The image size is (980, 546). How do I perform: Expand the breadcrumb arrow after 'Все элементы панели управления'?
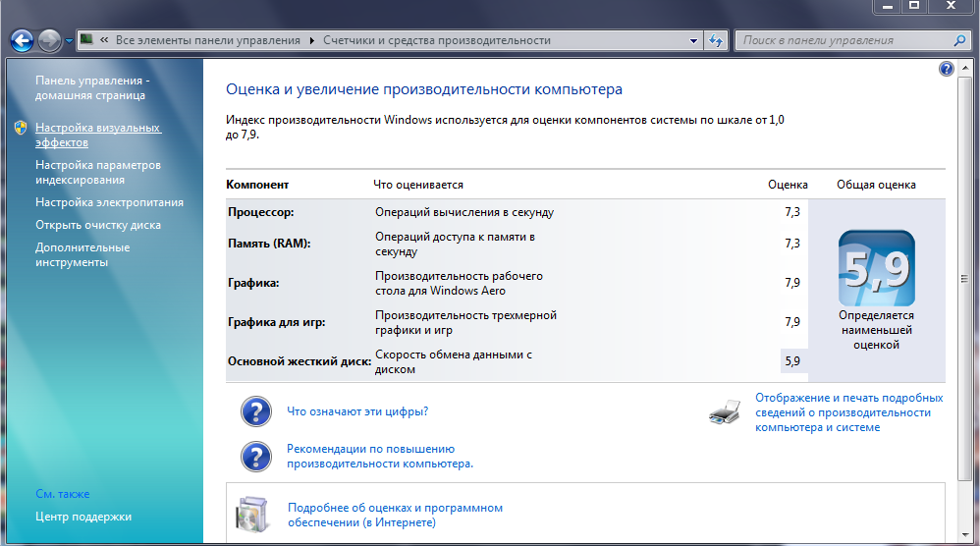coord(312,40)
